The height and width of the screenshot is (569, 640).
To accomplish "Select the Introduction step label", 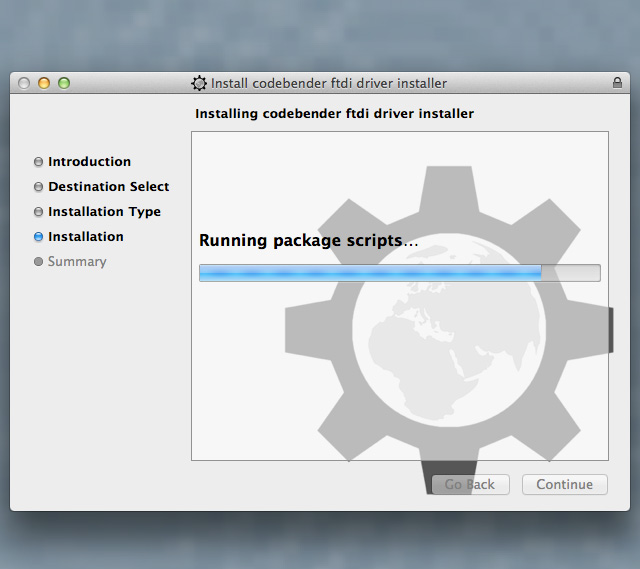I will pyautogui.click(x=89, y=162).
